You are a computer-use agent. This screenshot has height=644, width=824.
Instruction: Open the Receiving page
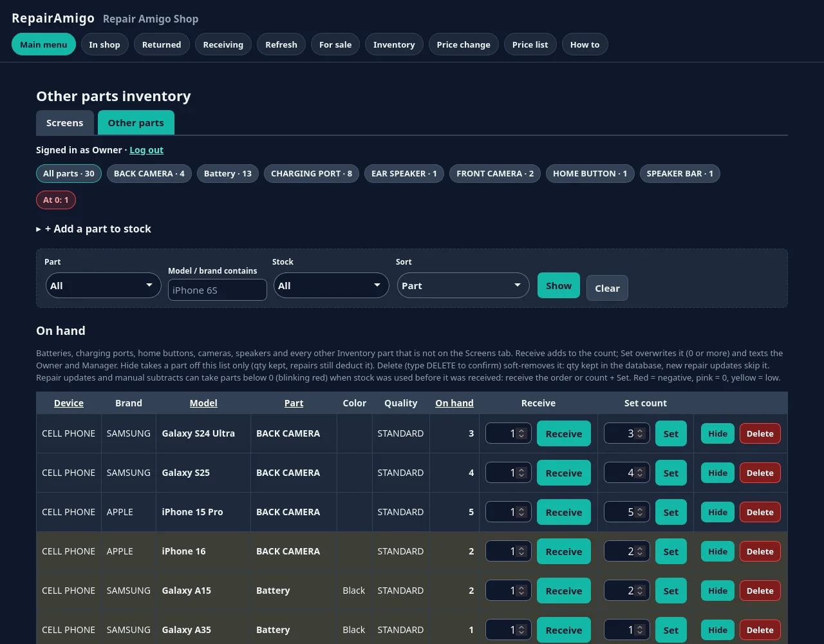[x=223, y=44]
